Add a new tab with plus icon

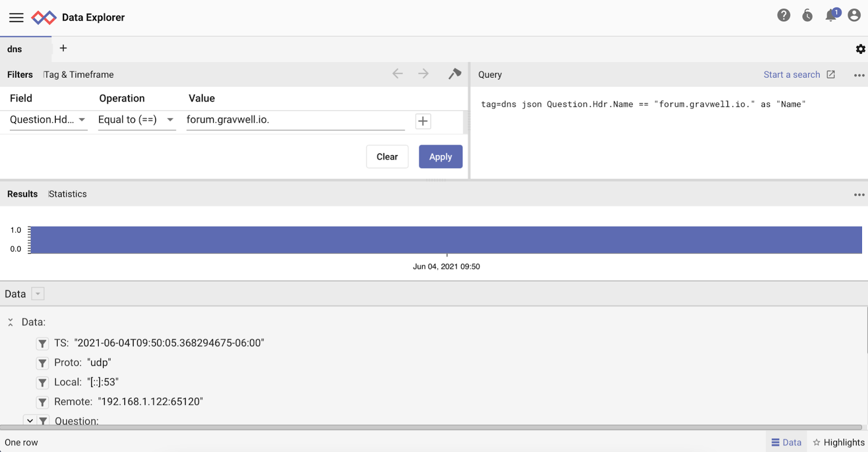[63, 48]
